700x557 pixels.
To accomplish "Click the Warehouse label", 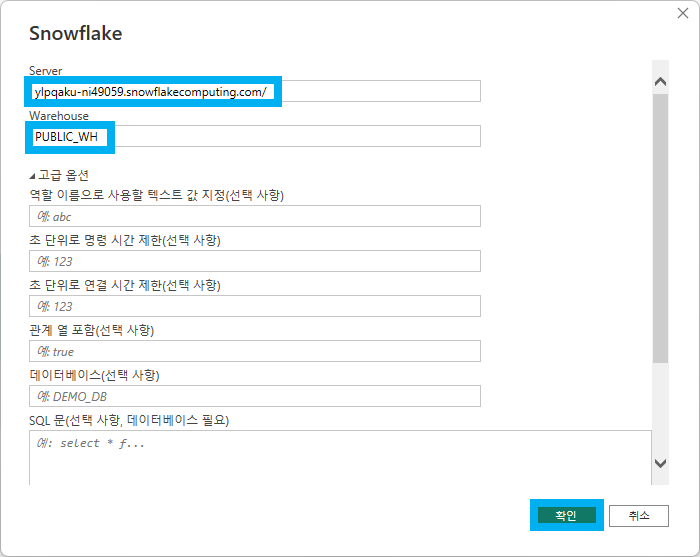I will click(59, 116).
